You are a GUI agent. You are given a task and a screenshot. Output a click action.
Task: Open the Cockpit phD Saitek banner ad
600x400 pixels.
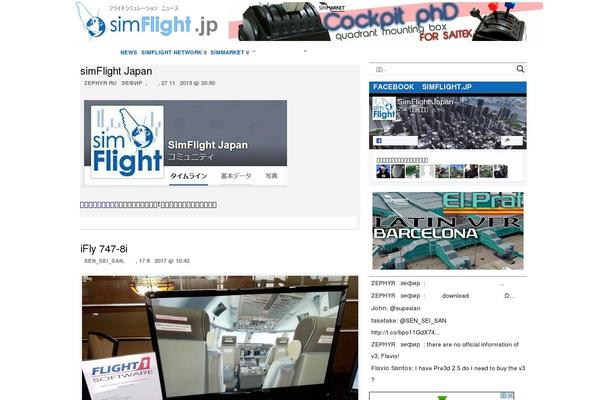[385, 21]
